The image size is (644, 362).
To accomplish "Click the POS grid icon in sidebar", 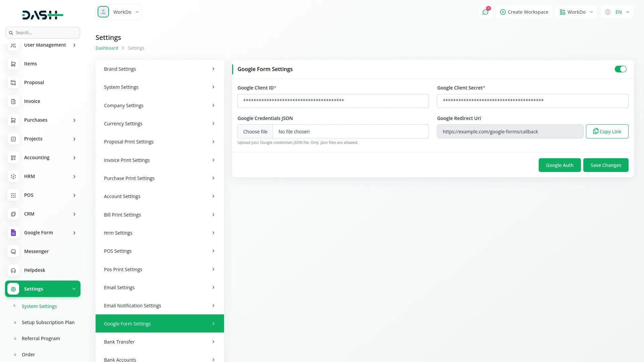I will 13,195.
